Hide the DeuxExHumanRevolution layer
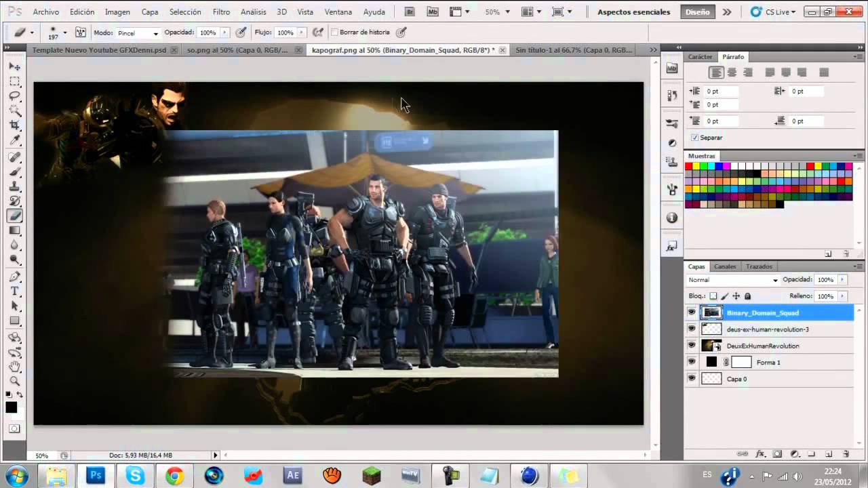The width and height of the screenshot is (868, 488). pyautogui.click(x=692, y=346)
